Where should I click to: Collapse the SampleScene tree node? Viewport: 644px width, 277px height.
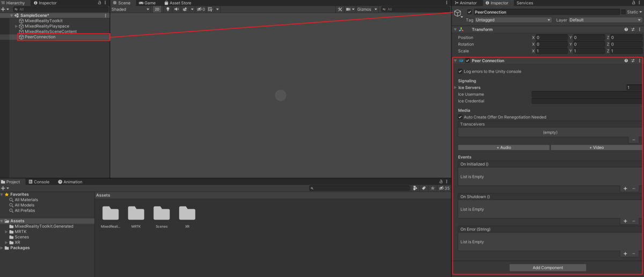pyautogui.click(x=12, y=16)
